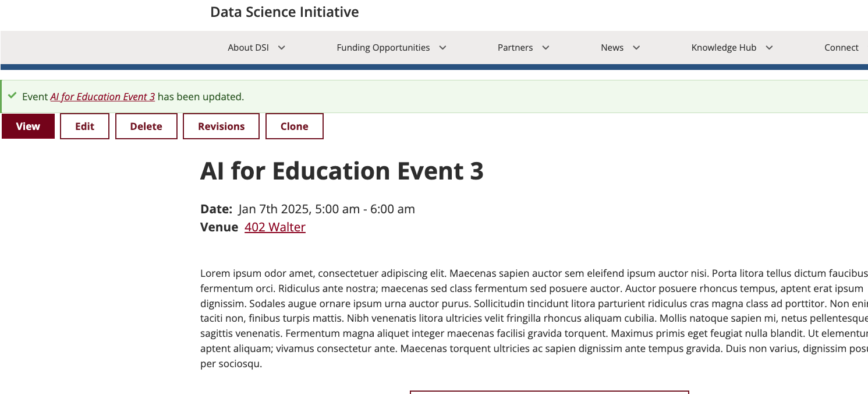Image resolution: width=868 pixels, height=394 pixels.
Task: Open the About DSI menu item
Action: (249, 48)
